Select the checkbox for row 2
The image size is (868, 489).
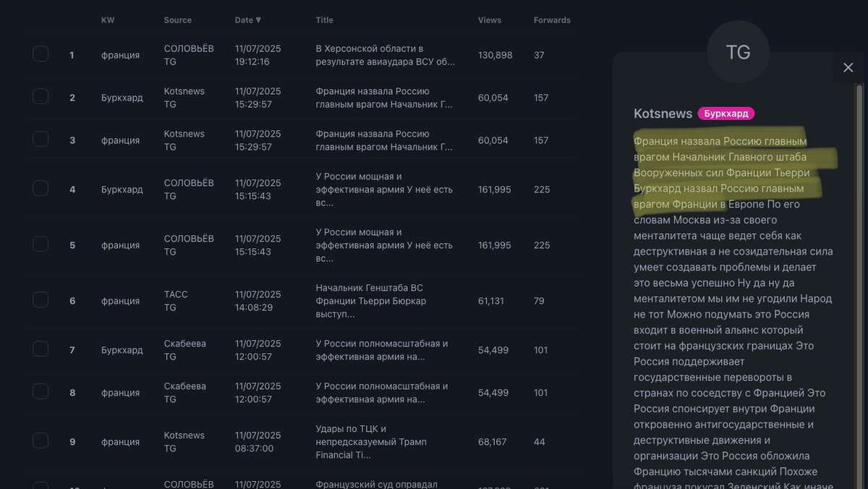point(41,97)
